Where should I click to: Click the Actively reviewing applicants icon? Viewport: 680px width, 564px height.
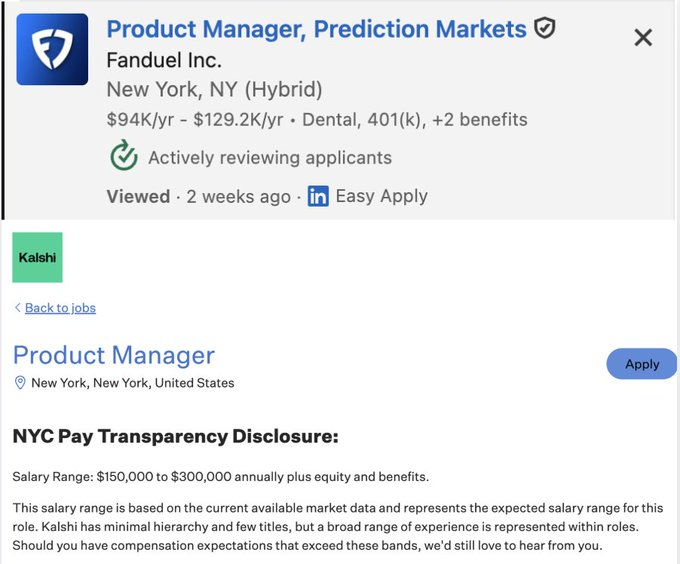coord(124,155)
